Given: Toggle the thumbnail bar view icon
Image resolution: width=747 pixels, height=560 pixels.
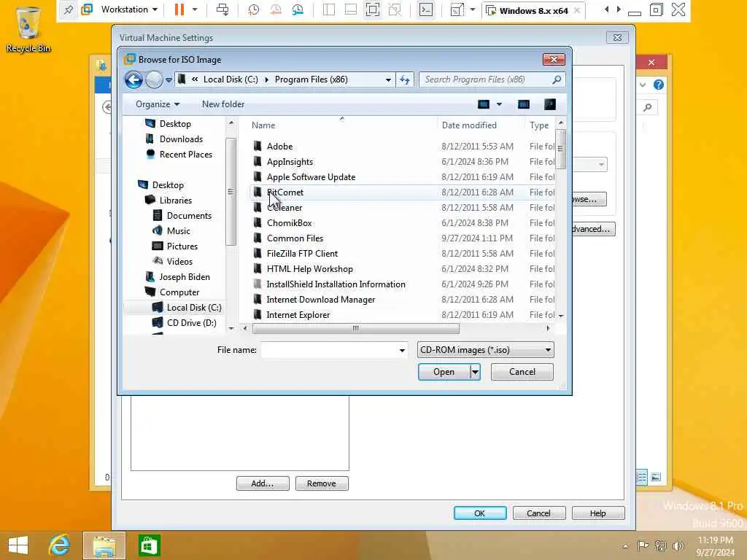Looking at the screenshot, I should pyautogui.click(x=351, y=9).
